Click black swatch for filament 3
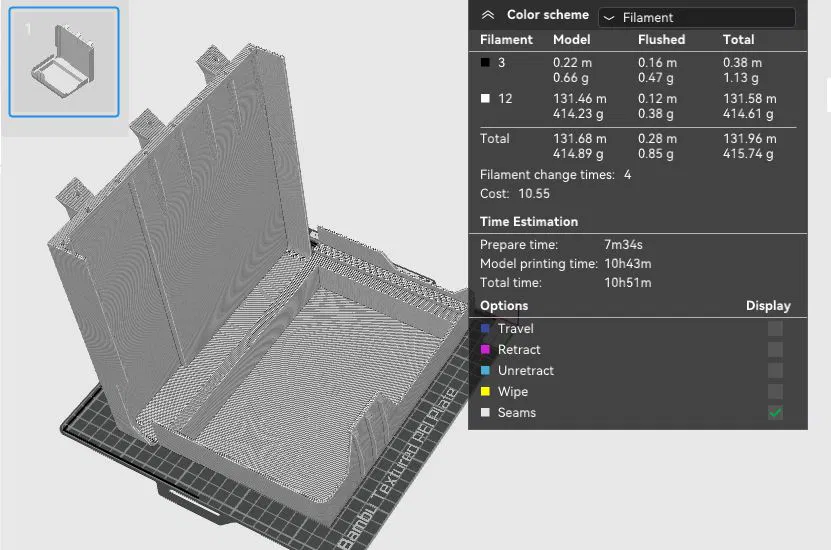 (x=485, y=63)
